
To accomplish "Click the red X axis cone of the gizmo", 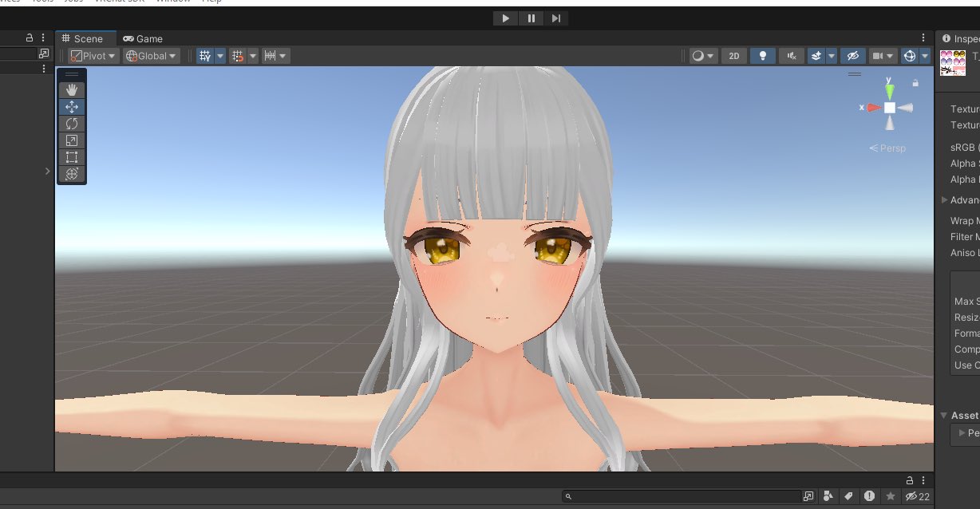I will 874,108.
